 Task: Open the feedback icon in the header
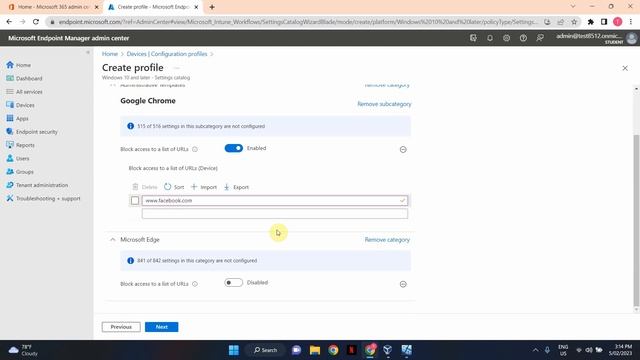540,38
